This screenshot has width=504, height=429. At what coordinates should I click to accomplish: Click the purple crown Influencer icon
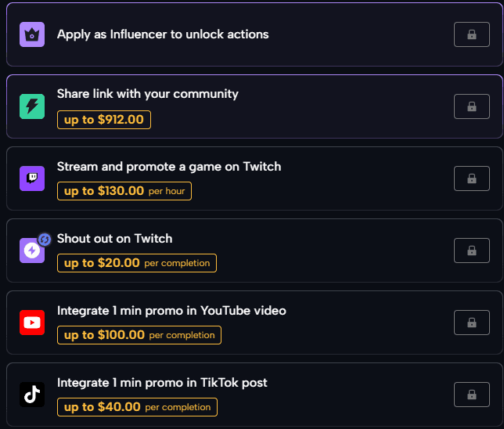[x=32, y=34]
